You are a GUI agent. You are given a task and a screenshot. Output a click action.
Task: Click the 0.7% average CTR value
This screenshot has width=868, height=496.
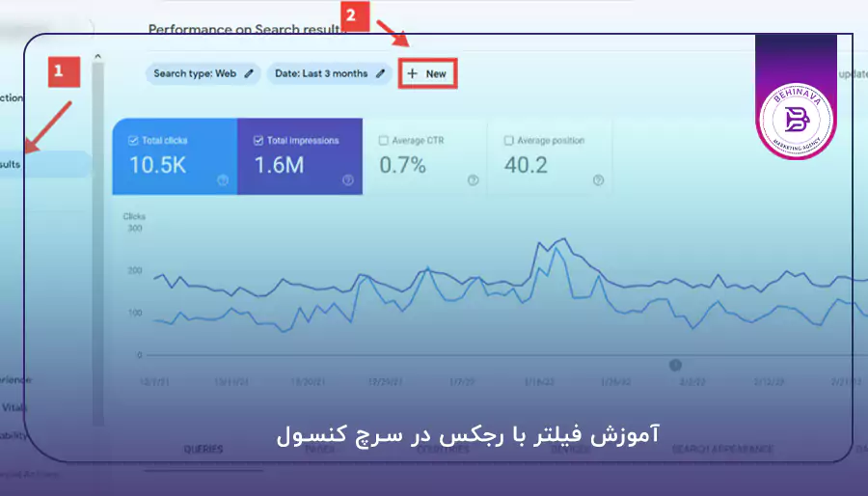coord(402,165)
